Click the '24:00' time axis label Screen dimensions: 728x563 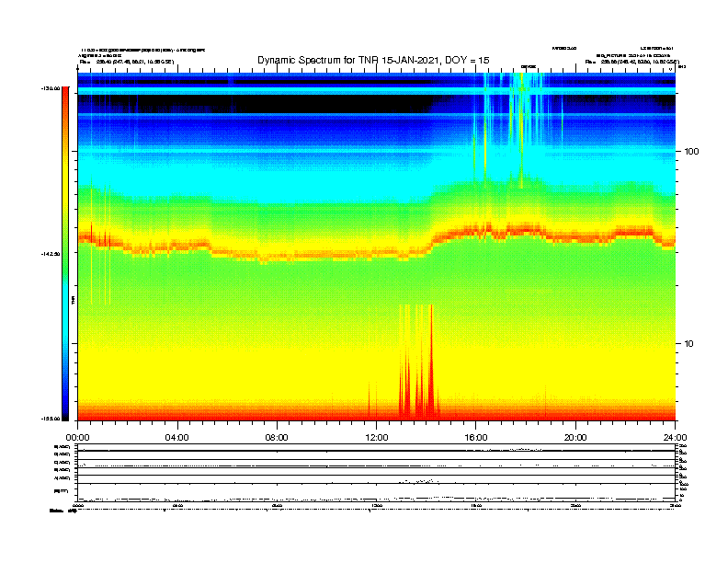pyautogui.click(x=675, y=438)
